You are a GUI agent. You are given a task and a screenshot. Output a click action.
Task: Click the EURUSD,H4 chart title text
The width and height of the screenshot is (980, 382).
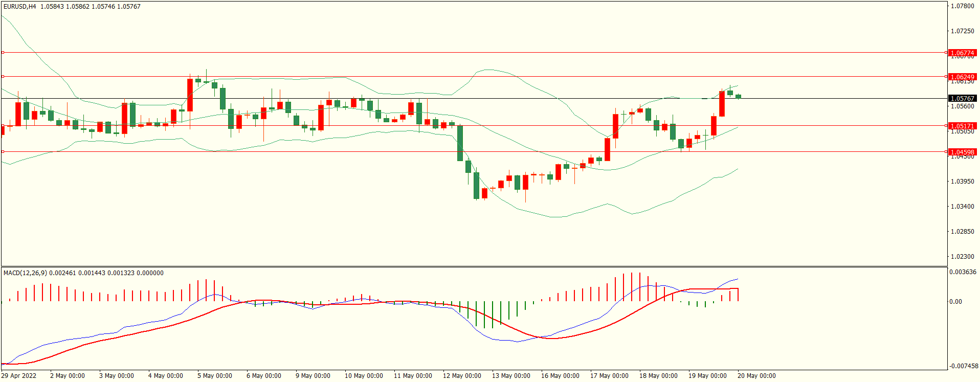[x=20, y=7]
